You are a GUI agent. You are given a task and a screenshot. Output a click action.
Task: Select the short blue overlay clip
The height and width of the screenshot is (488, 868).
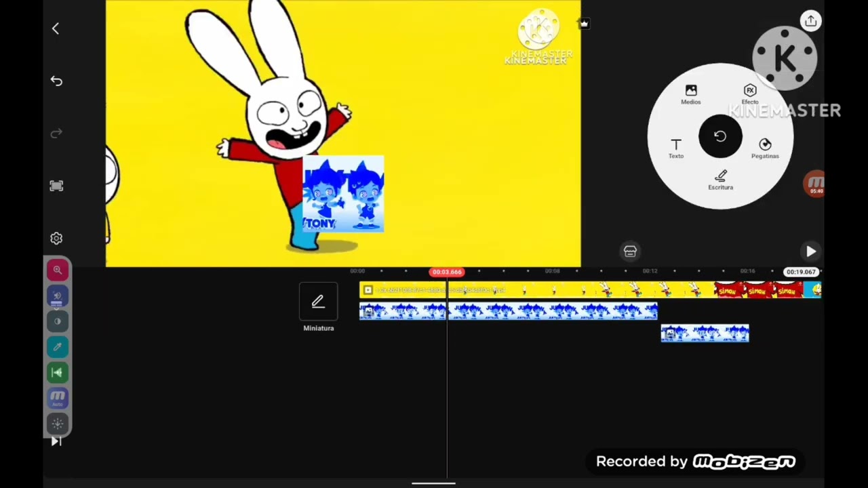[x=705, y=333]
